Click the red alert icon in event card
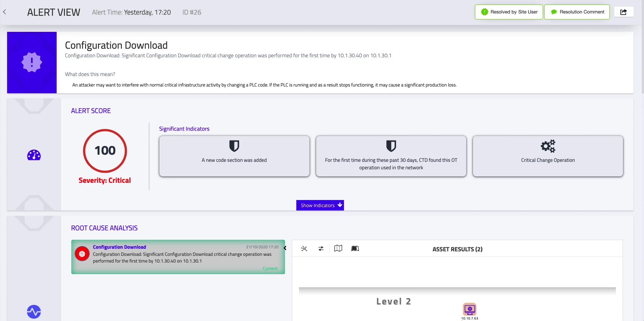Screen dimensions: 644x321 click(82, 254)
